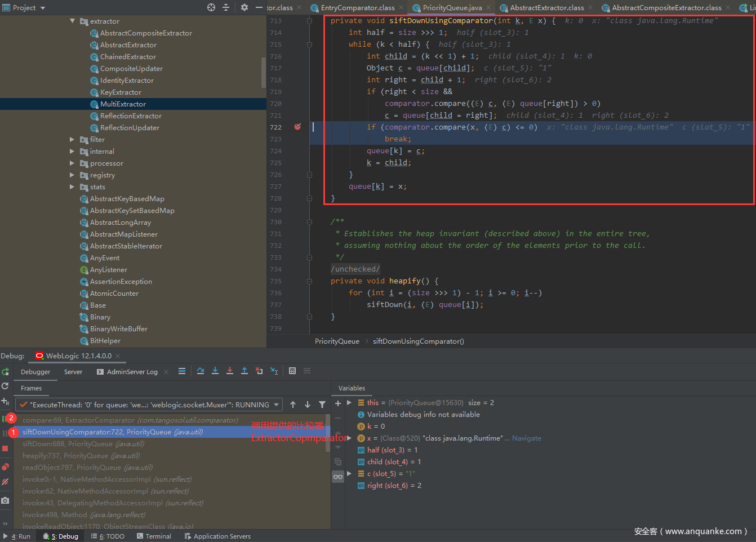The image size is (756, 542).
Task: Click the Step Into icon
Action: [215, 371]
